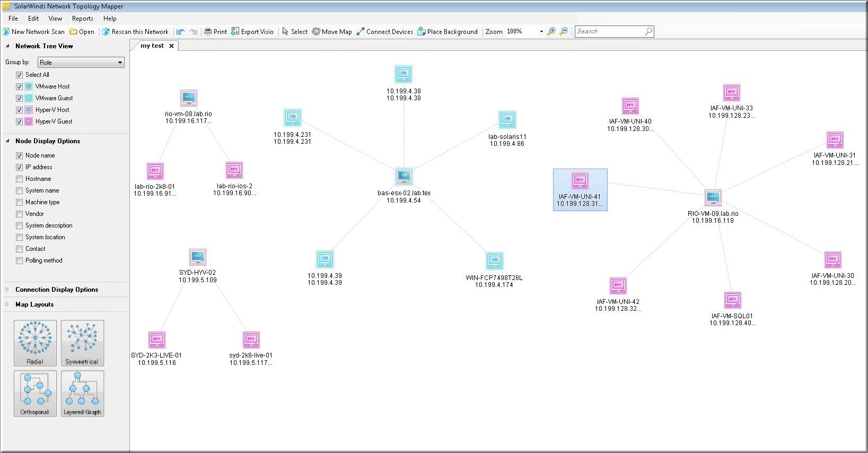Image resolution: width=868 pixels, height=453 pixels.
Task: Select the 10.199.4.231 node icon
Action: tap(293, 117)
